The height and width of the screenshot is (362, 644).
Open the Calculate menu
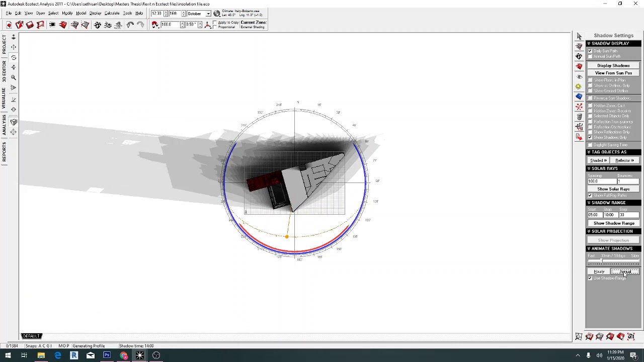click(112, 14)
